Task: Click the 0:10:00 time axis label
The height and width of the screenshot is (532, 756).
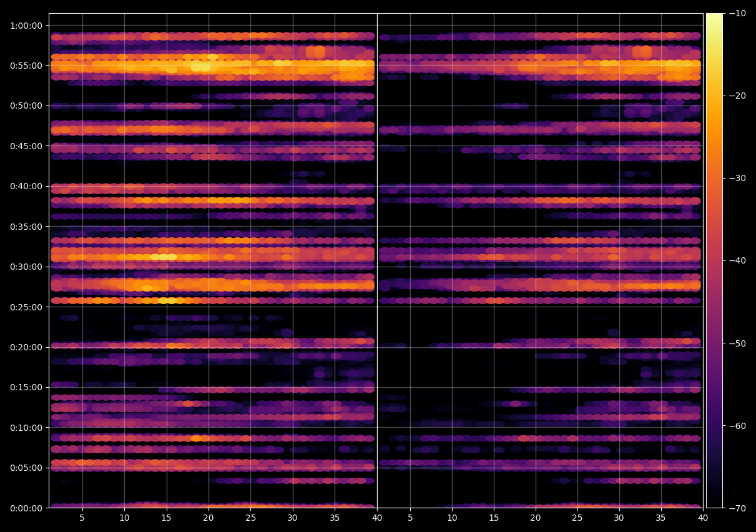Action: pos(26,428)
